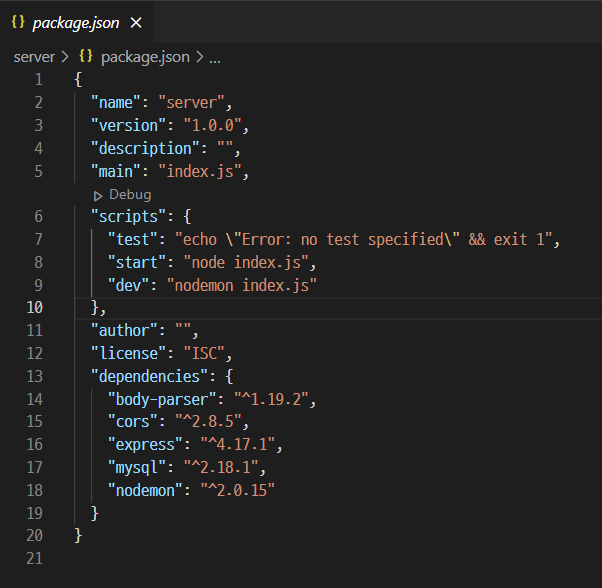Click the "author" key

point(125,330)
